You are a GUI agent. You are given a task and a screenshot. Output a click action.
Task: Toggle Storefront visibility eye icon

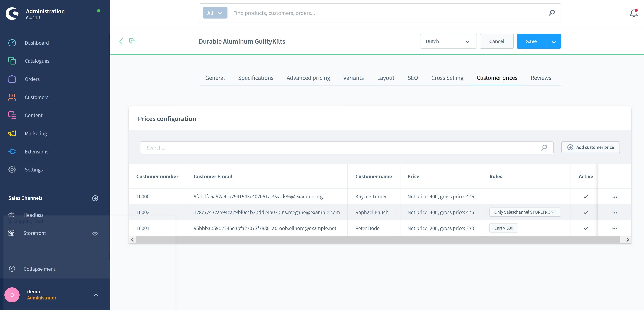point(95,234)
